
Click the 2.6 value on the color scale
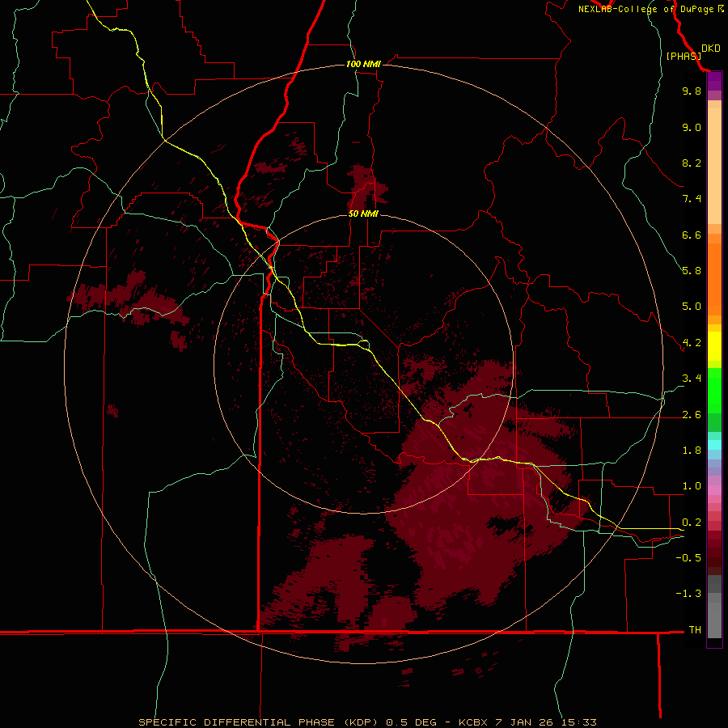point(692,415)
